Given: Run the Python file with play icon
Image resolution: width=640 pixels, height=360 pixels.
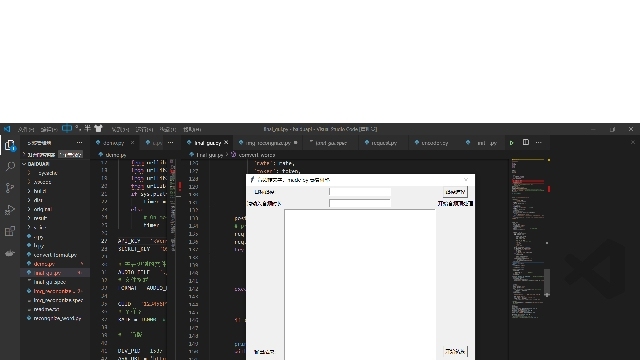Looking at the screenshot, I should 511,143.
